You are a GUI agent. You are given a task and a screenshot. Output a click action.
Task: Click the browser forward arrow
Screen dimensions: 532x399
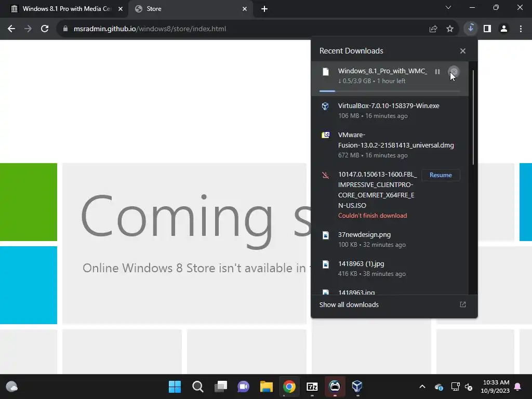pos(28,29)
